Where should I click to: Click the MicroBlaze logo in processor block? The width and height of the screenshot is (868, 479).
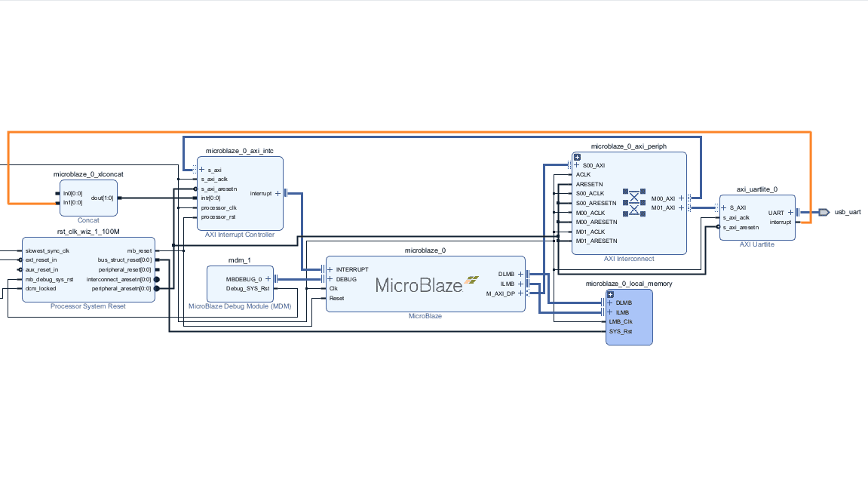coord(473,278)
